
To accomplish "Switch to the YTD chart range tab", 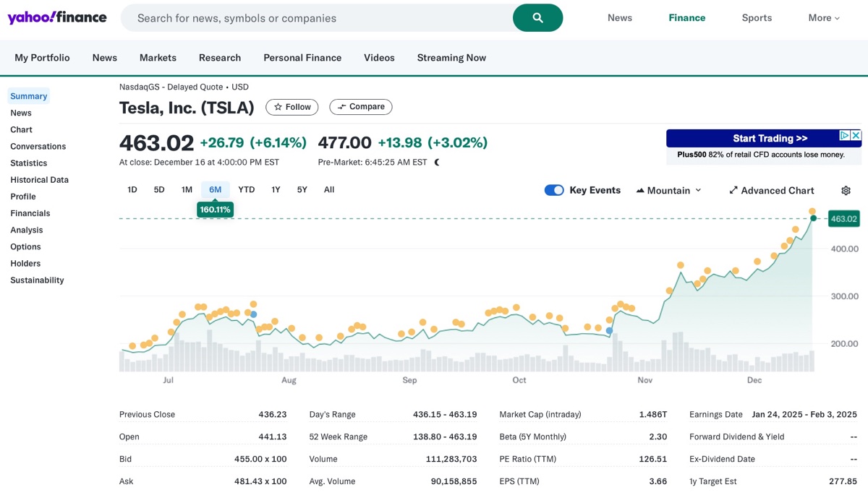I will coord(246,189).
